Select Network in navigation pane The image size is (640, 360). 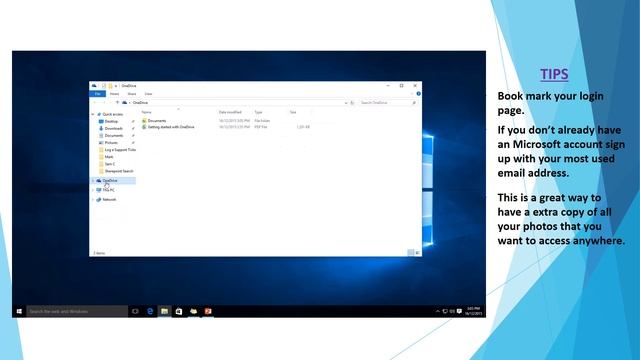tap(109, 200)
